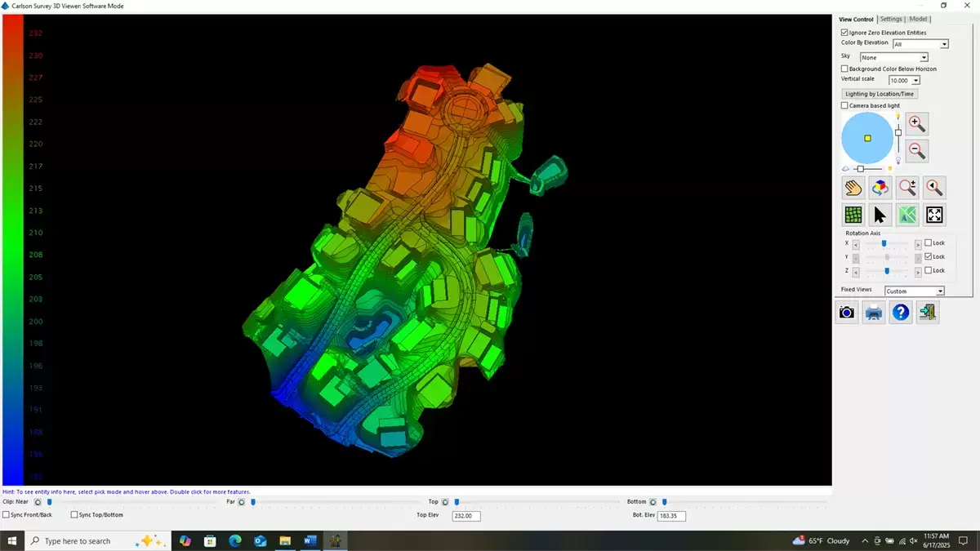Expand the Sky dropdown
Screen dimensions: 980x551
point(894,57)
